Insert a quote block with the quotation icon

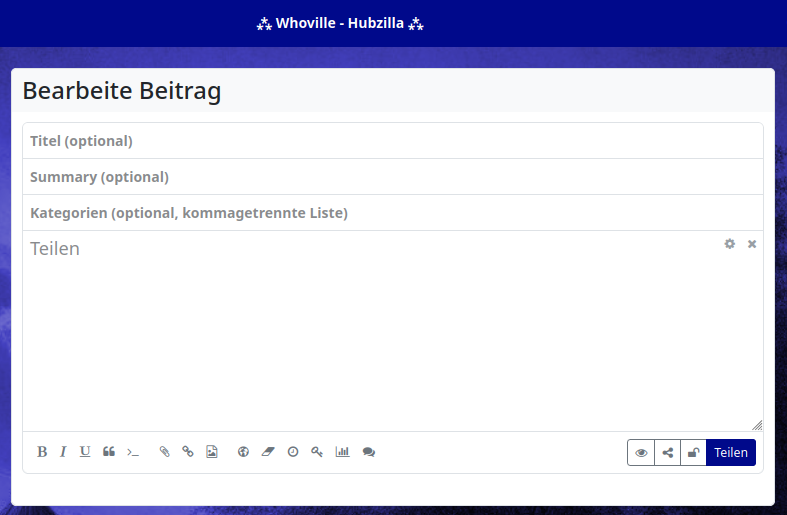coord(109,452)
